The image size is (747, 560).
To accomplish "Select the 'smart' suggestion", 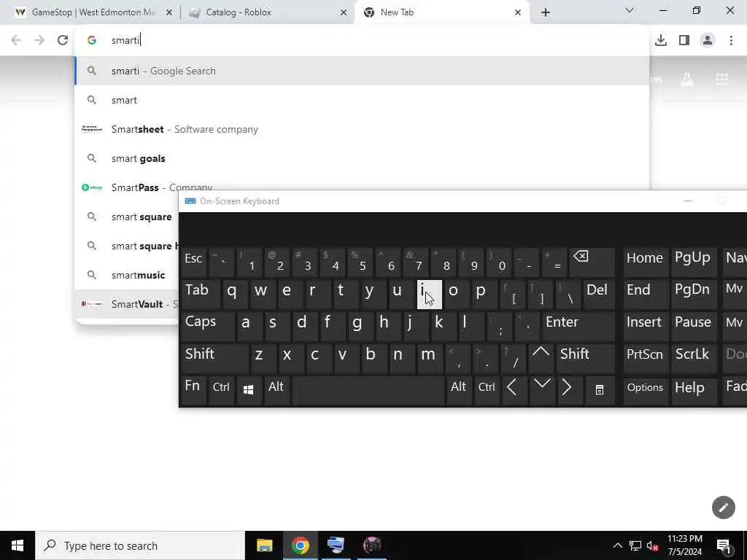I will [362, 100].
